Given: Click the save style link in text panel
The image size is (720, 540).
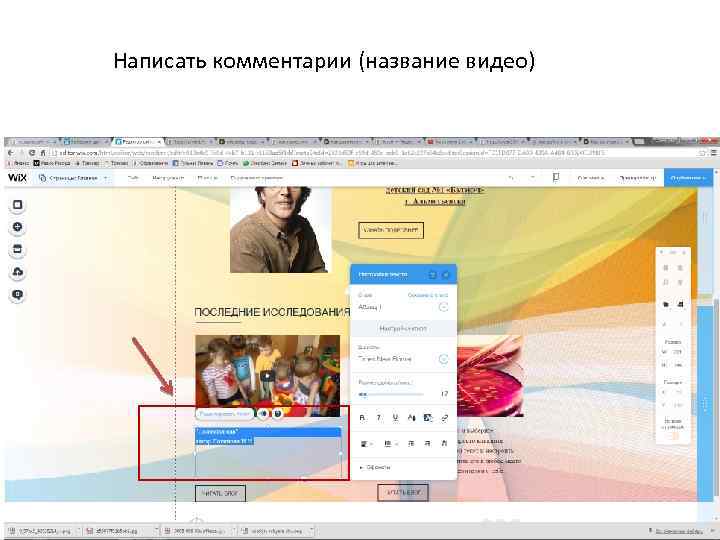Looking at the screenshot, I should coord(428,295).
